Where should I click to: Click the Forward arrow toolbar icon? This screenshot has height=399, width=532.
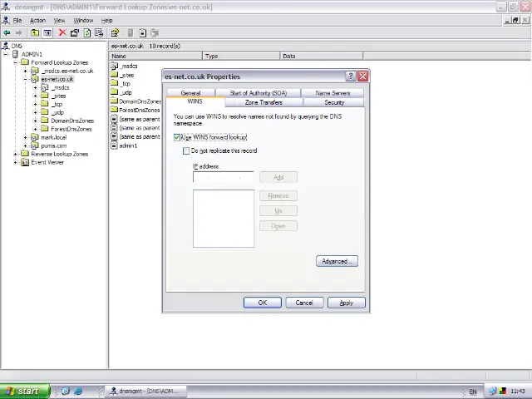pyautogui.click(x=18, y=33)
